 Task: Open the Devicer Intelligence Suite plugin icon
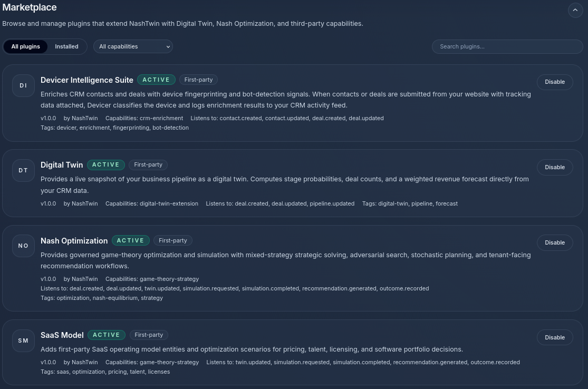coord(23,85)
